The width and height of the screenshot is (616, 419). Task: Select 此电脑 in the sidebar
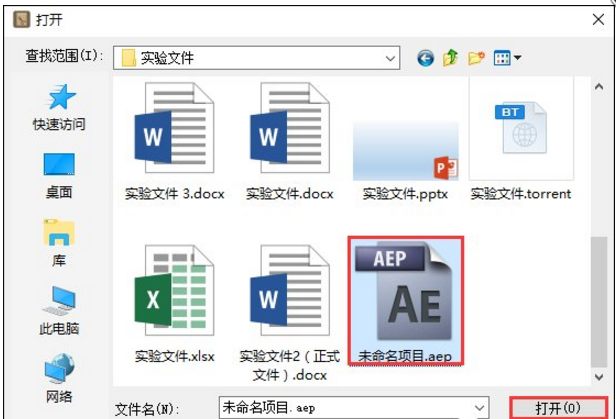tap(59, 311)
